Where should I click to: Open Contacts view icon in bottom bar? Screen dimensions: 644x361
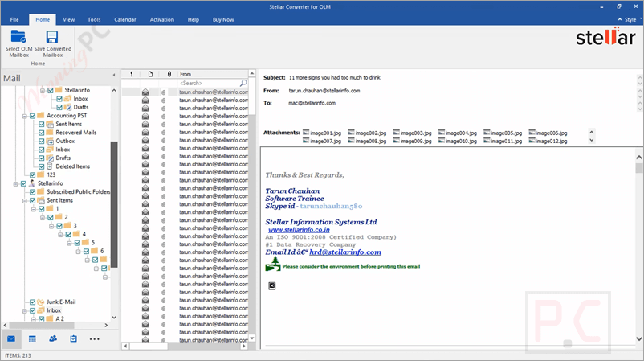53,338
